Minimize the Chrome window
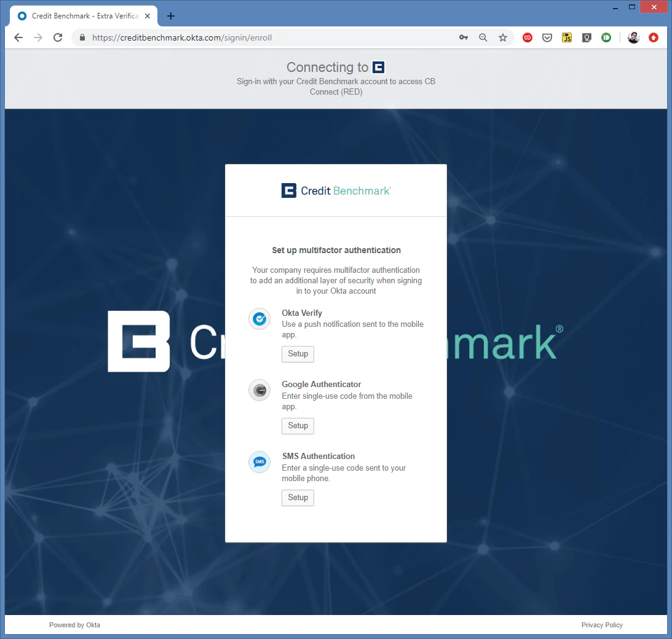 pyautogui.click(x=615, y=7)
